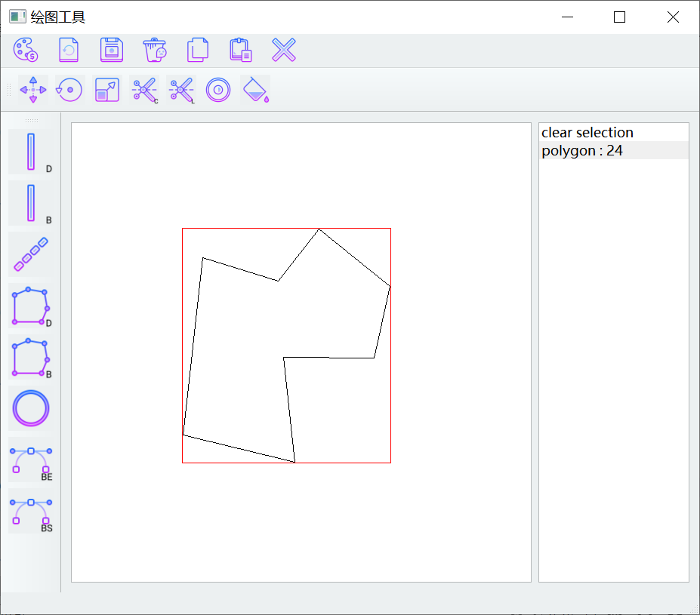Paste using the clipboard icon
Screen dimensions: 700x615
coord(241,50)
